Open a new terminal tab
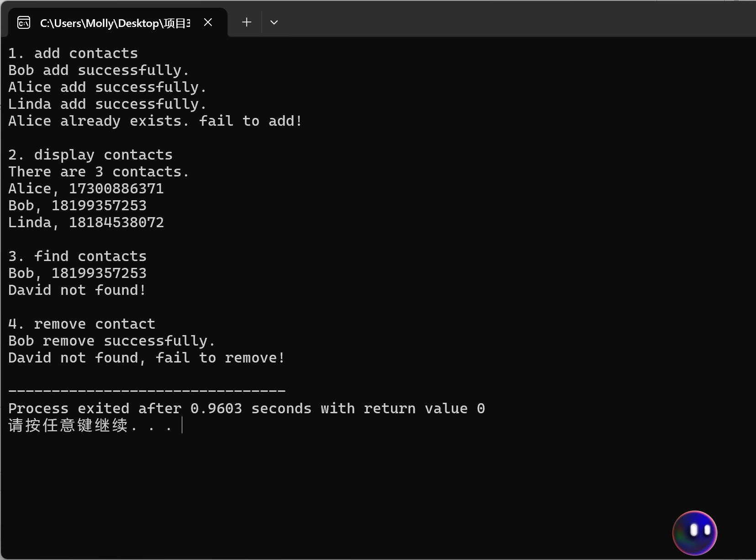Image resolution: width=756 pixels, height=560 pixels. 247,22
